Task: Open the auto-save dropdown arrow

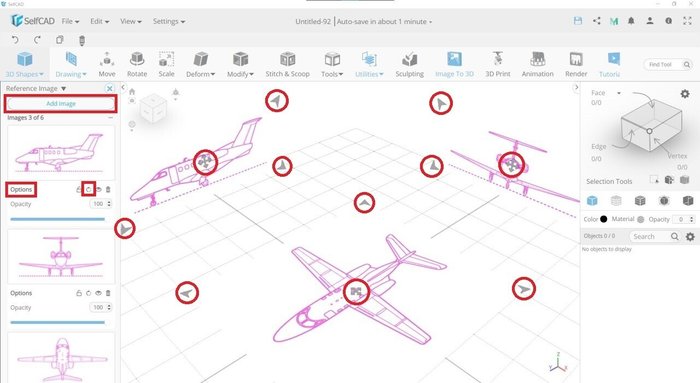Action: tap(430, 22)
